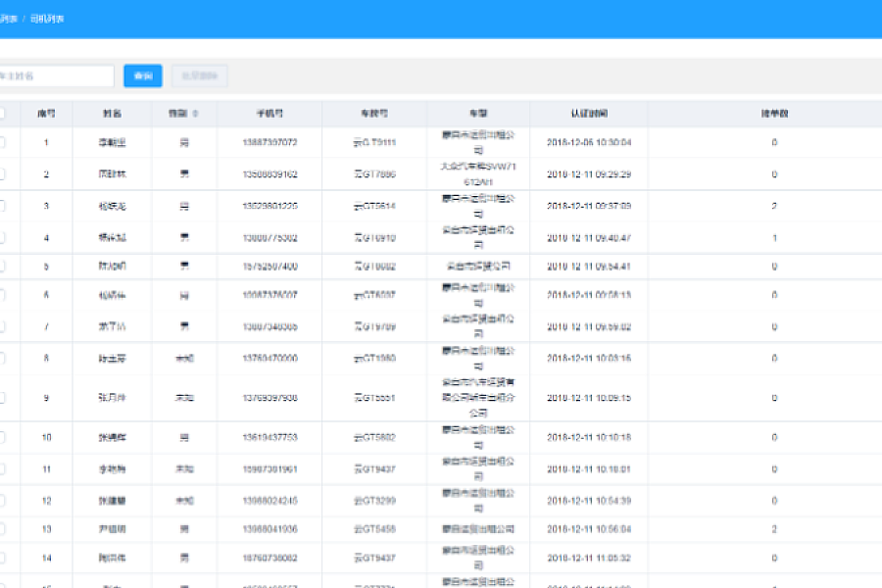Tick the checkbox for row 10
Image resolution: width=882 pixels, height=588 pixels.
(2, 437)
